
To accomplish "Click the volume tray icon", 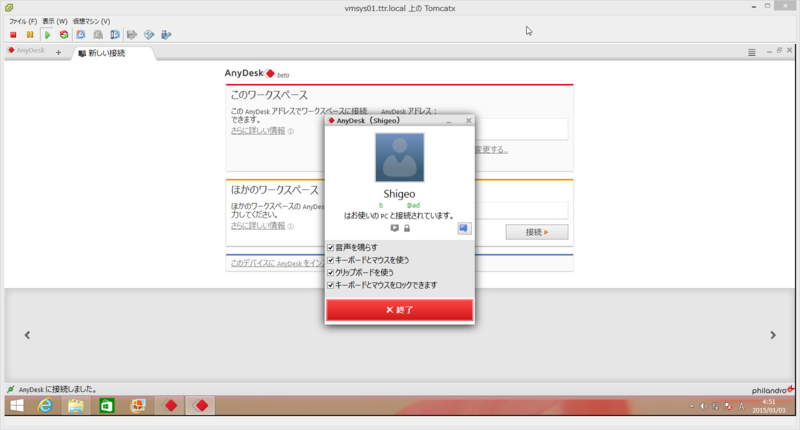I will click(x=704, y=407).
